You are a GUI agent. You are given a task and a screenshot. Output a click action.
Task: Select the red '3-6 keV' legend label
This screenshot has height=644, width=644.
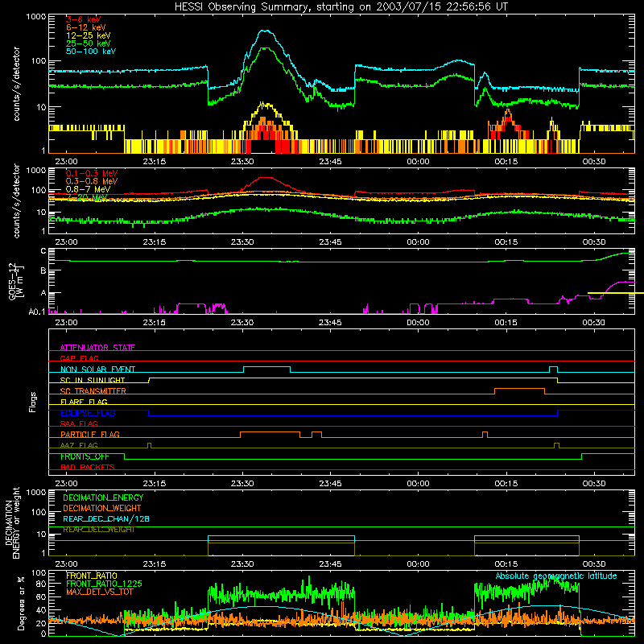[x=84, y=19]
